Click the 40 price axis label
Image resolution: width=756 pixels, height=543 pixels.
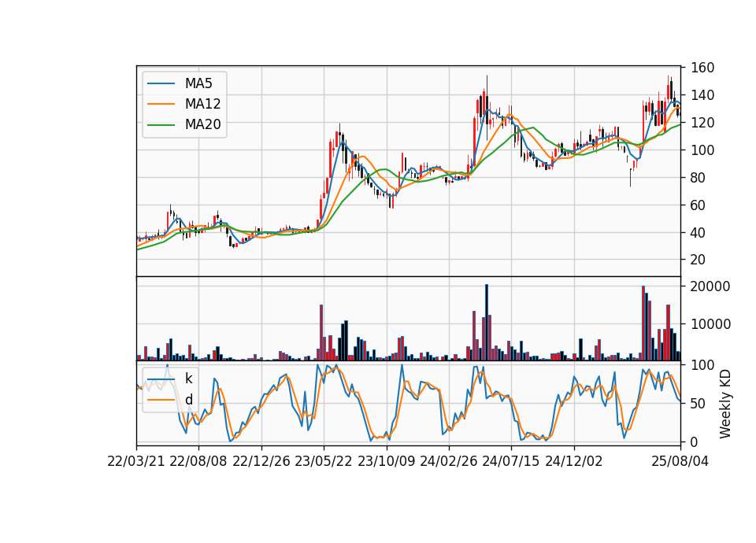(x=699, y=232)
